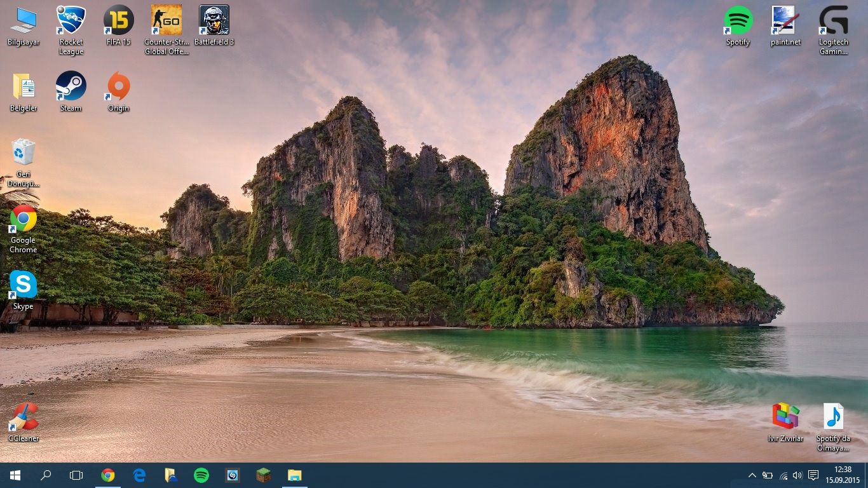
Task: Launch Shazam from the taskbar
Action: click(x=233, y=475)
